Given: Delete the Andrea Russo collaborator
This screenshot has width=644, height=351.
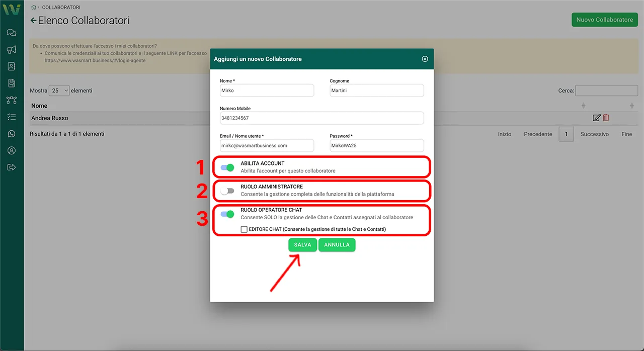Looking at the screenshot, I should [606, 118].
